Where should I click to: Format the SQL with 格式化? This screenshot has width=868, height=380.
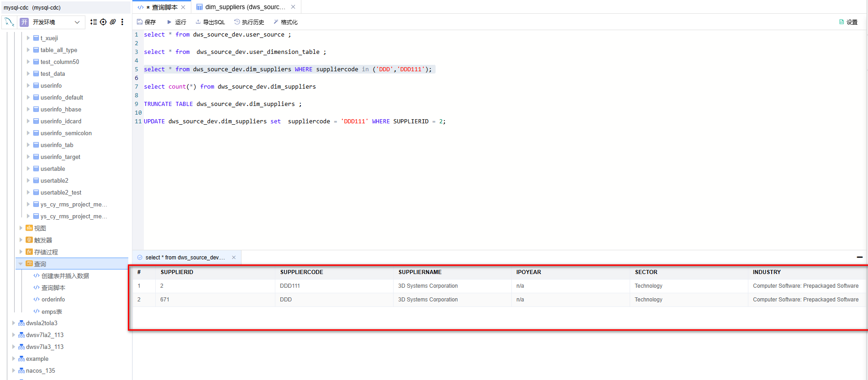pyautogui.click(x=285, y=22)
